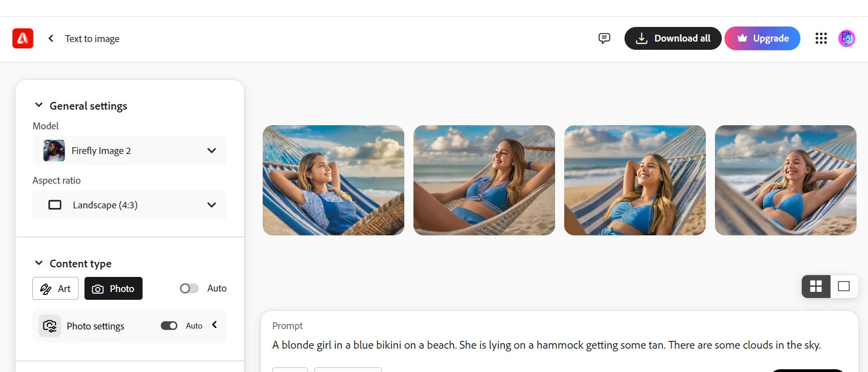Select the Art content type
868x372 pixels.
coord(55,288)
